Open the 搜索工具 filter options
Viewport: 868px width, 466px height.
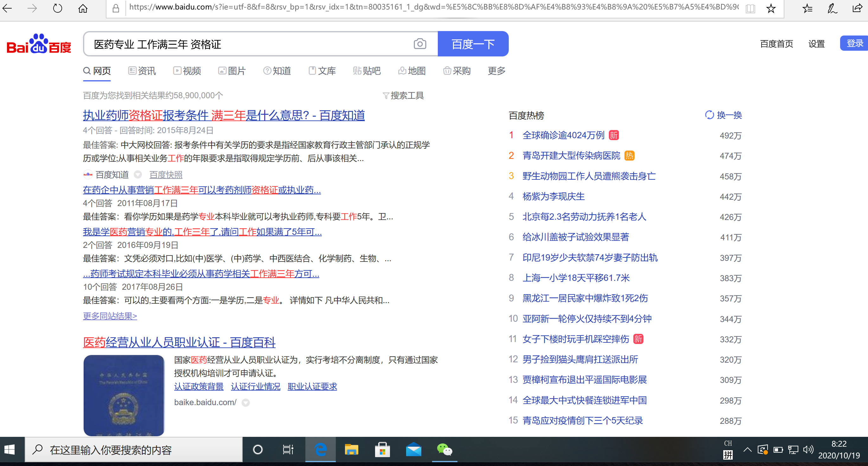click(x=403, y=96)
